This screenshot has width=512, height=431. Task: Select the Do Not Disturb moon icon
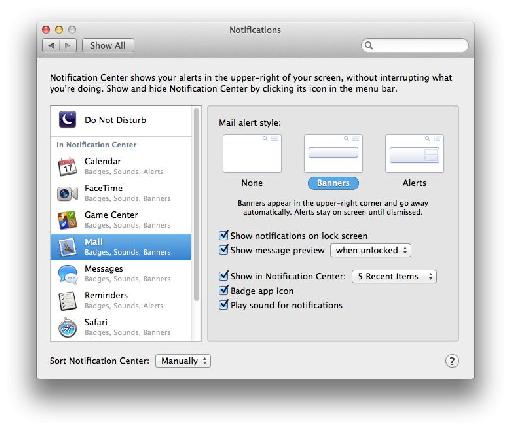point(67,120)
